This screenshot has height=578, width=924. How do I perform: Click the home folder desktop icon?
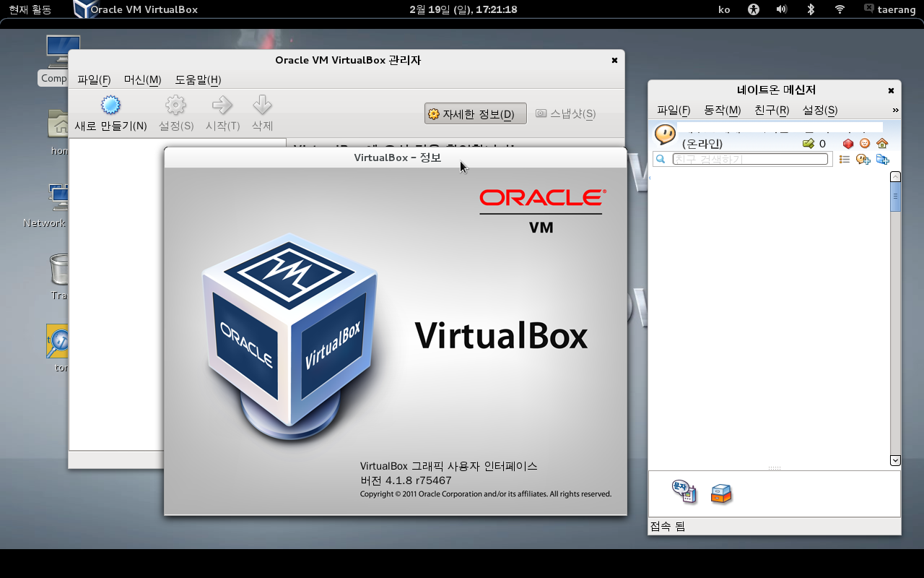click(x=59, y=124)
